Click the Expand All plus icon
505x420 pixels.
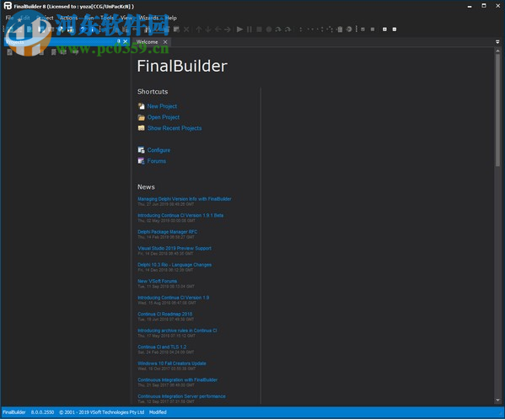384,30
